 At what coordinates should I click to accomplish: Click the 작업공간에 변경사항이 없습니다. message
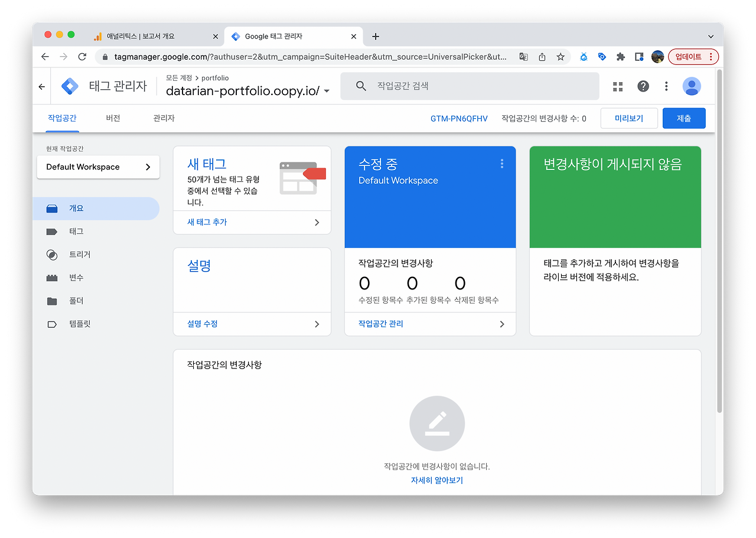click(x=437, y=467)
